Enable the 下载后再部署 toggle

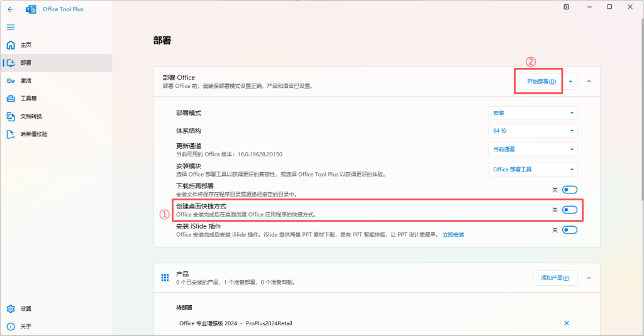tap(569, 190)
